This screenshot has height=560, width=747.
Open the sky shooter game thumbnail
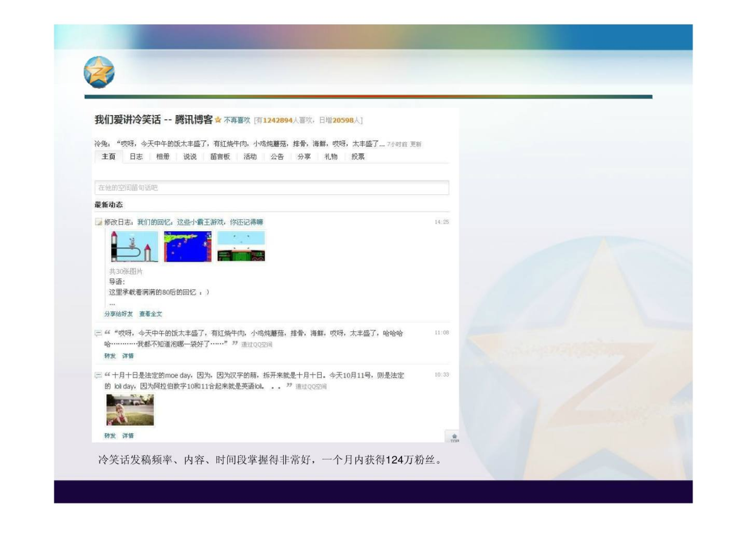pos(241,246)
